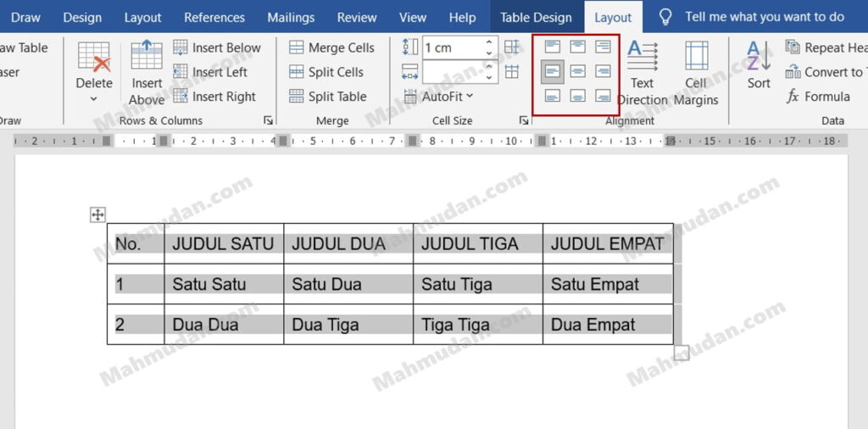Screen dimensions: 868x429
Task: Click Text Direction icon
Action: tap(643, 59)
